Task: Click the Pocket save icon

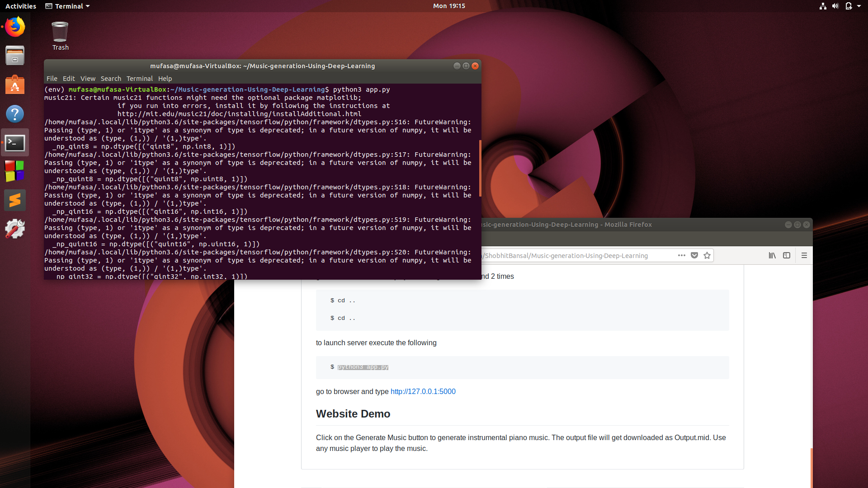Action: click(694, 255)
